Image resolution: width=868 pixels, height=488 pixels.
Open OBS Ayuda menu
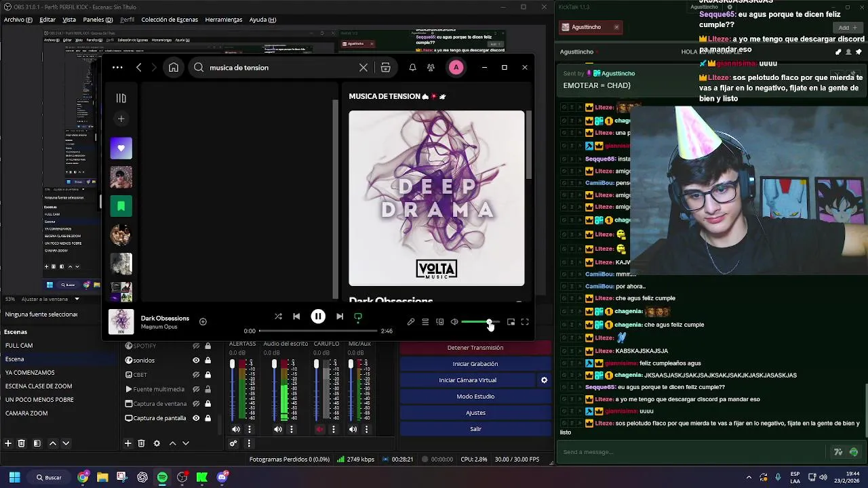[x=262, y=20]
